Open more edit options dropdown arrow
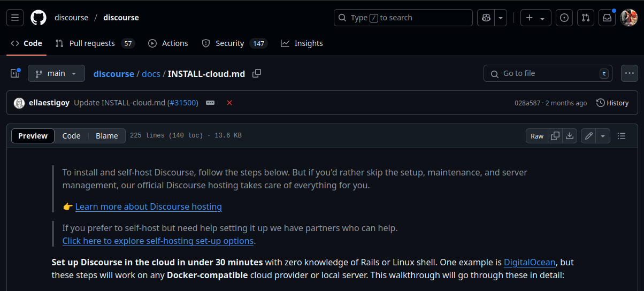The width and height of the screenshot is (644, 291). coord(603,136)
